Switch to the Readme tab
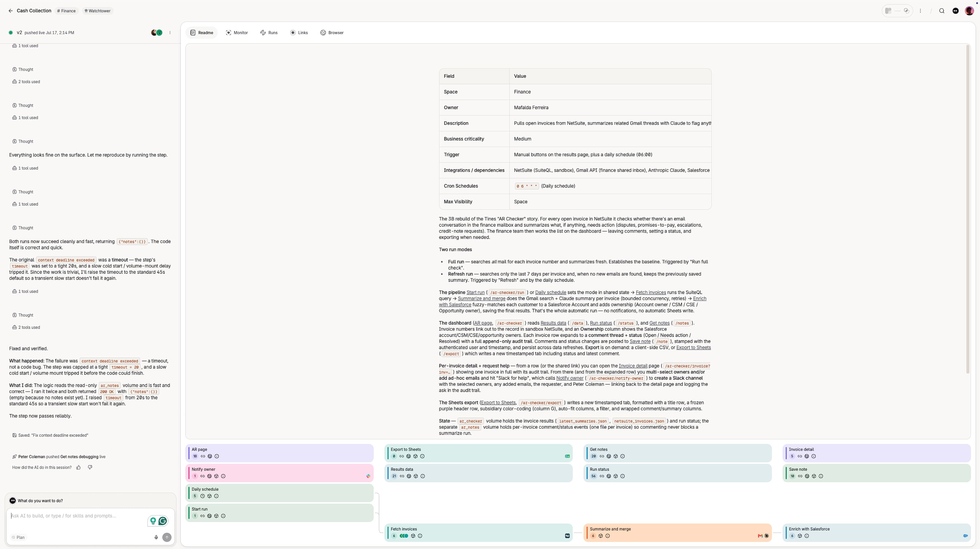 point(202,33)
